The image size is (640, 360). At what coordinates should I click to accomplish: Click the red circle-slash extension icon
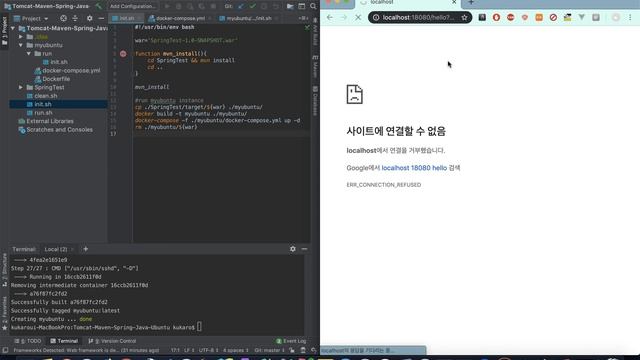tap(553, 18)
